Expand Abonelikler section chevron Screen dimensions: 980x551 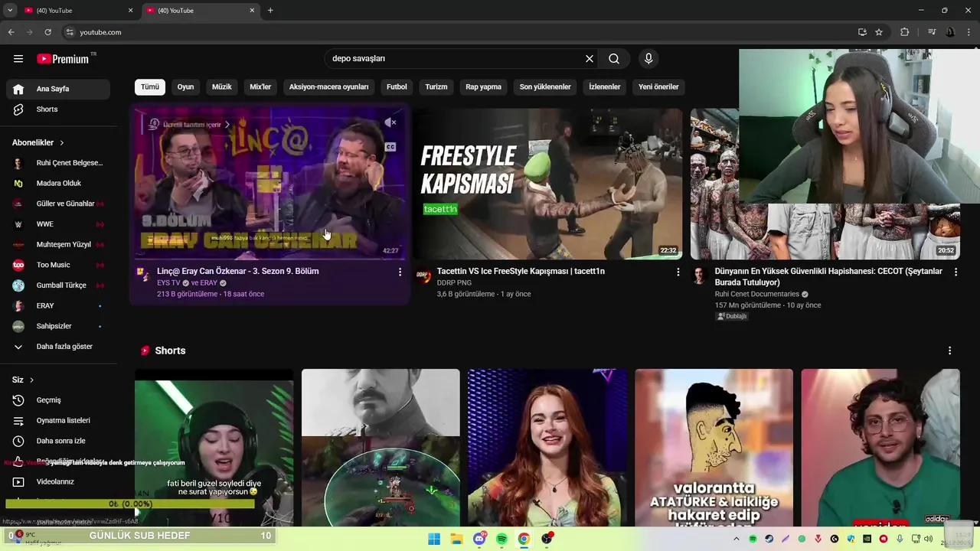62,143
